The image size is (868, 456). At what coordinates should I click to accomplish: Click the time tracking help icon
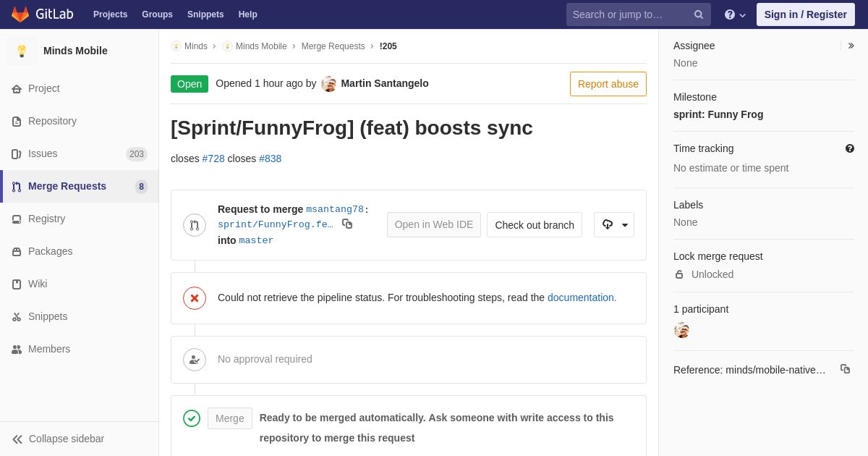(850, 148)
